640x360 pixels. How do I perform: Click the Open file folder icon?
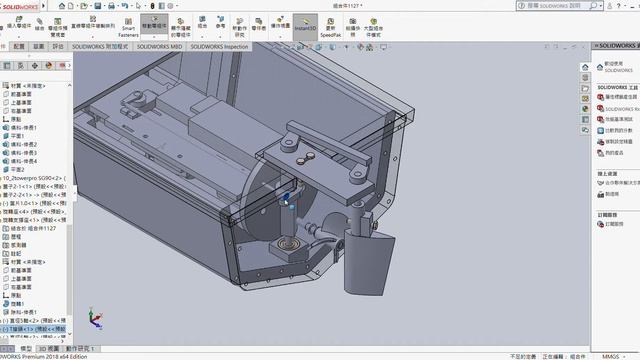84,6
